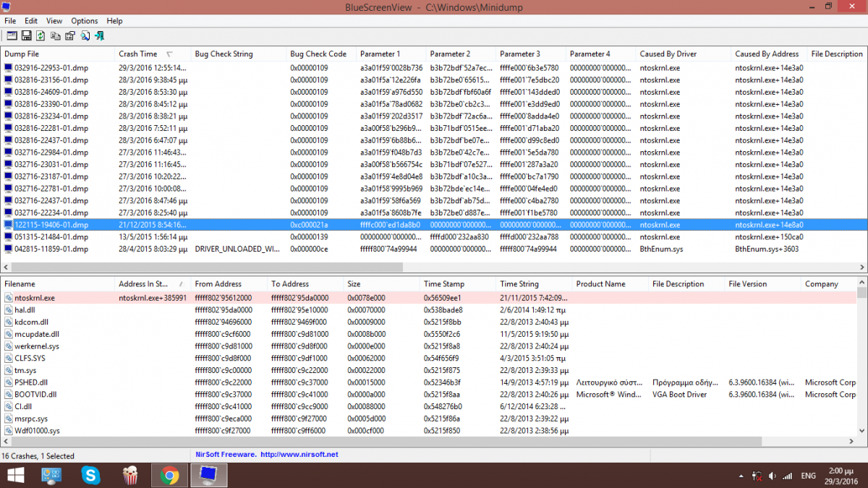
Task: Switch to Google Chrome on the taskbar
Action: tap(170, 475)
